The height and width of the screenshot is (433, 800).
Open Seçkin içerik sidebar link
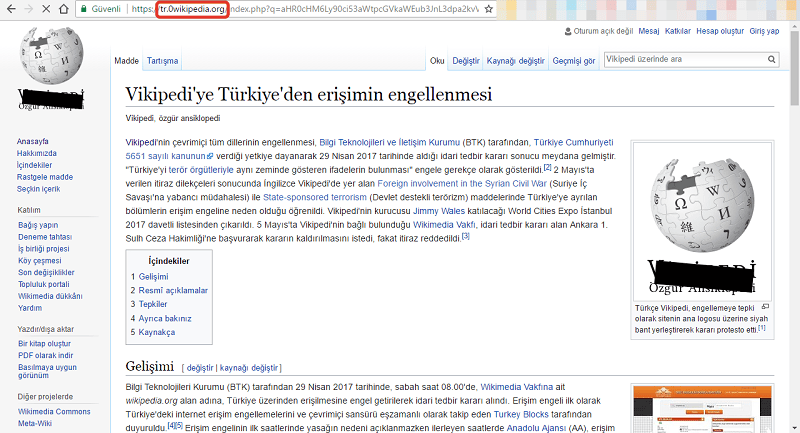tap(38, 189)
